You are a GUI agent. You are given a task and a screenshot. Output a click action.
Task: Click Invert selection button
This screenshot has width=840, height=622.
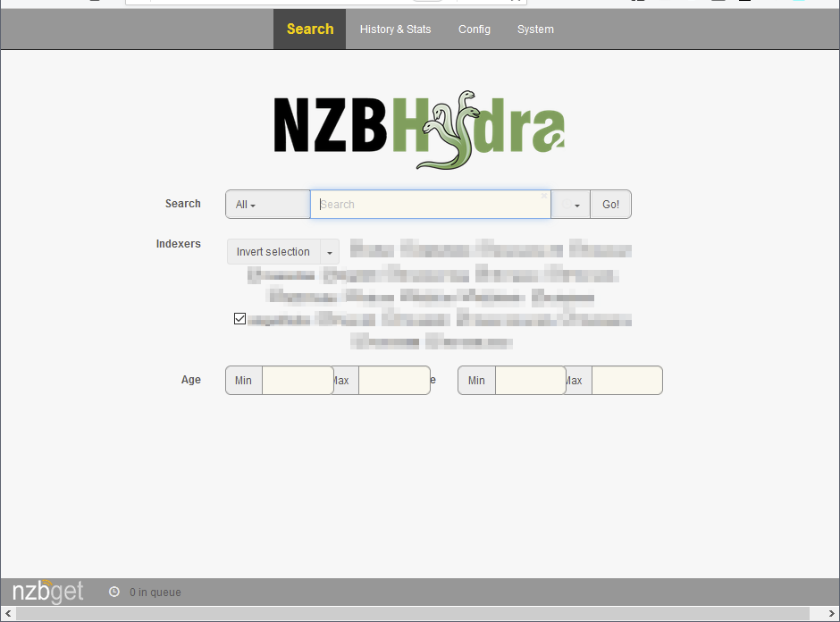(273, 252)
